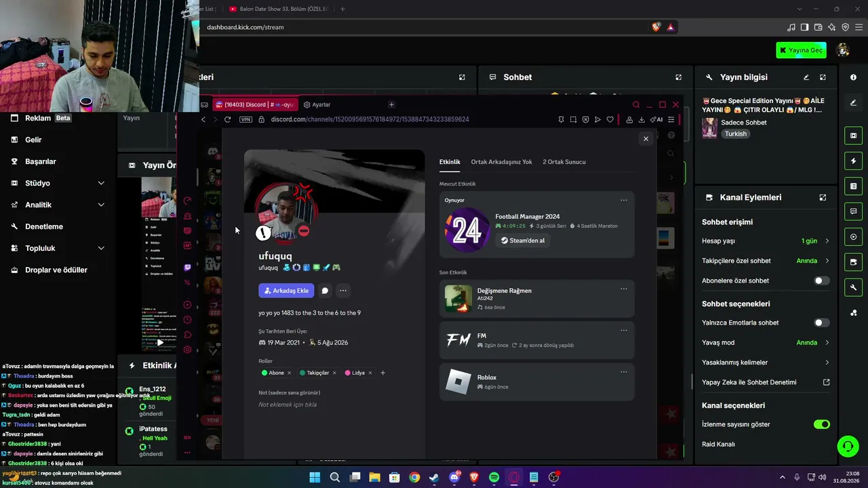Open the Kick profile avatar menu
The width and height of the screenshot is (868, 488).
coord(844,50)
